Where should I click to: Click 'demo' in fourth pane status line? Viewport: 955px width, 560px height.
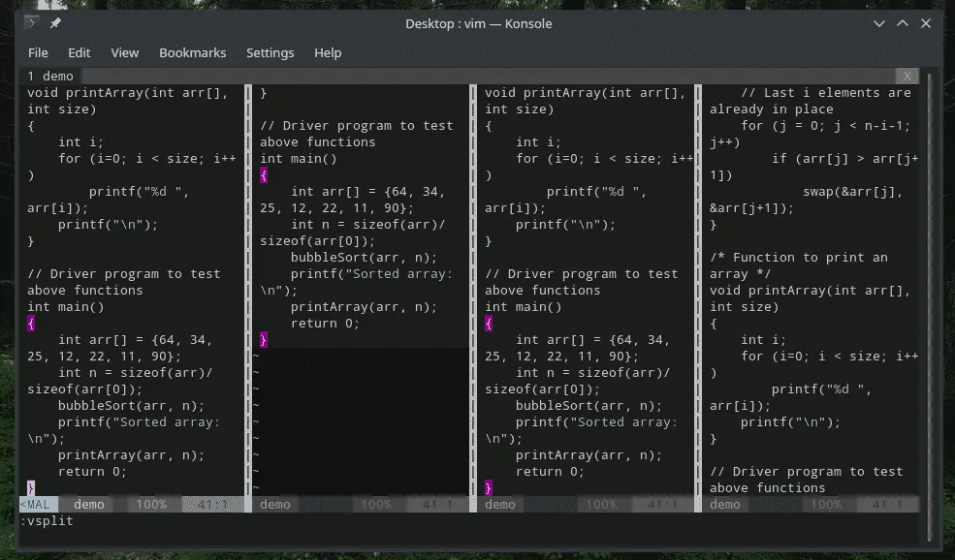tap(725, 505)
